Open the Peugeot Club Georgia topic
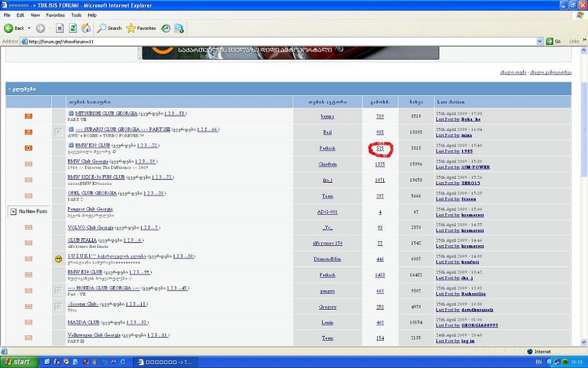 pos(90,209)
